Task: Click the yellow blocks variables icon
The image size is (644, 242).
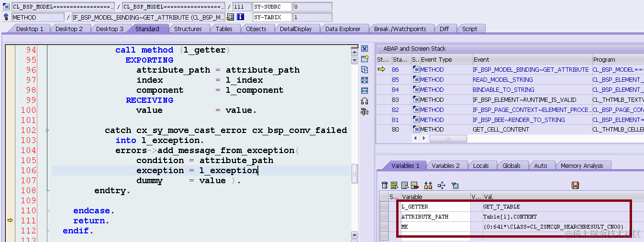Action: 428,185
